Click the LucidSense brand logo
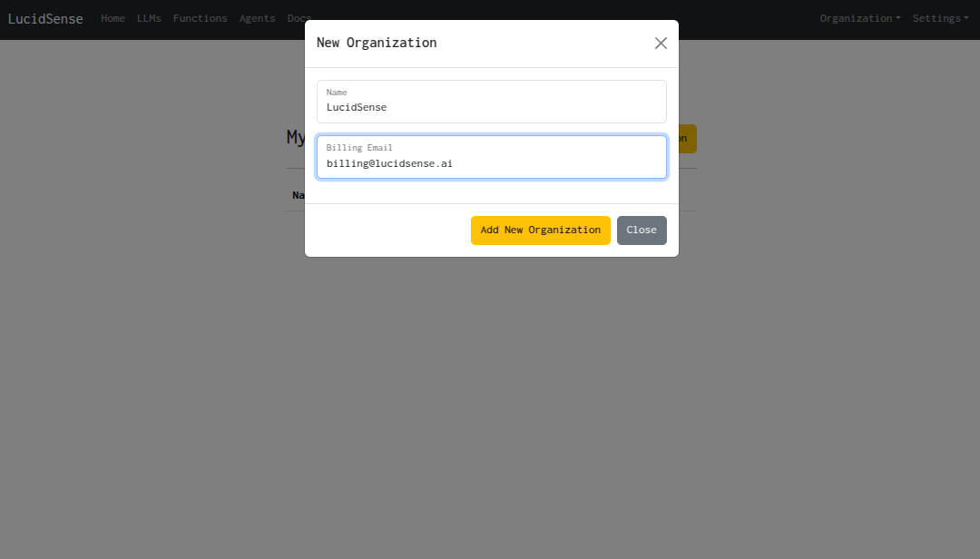 [45, 19]
